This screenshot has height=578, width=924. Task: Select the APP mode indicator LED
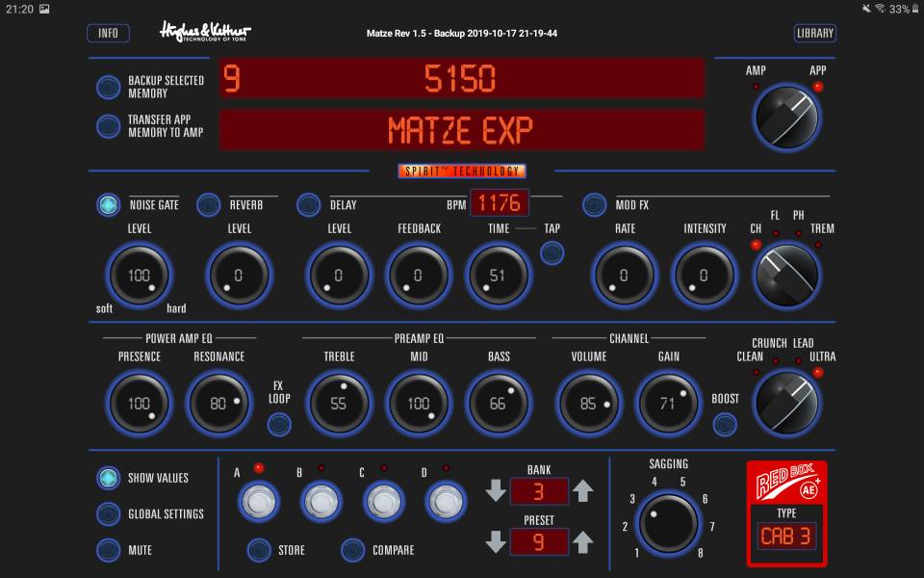coord(818,87)
